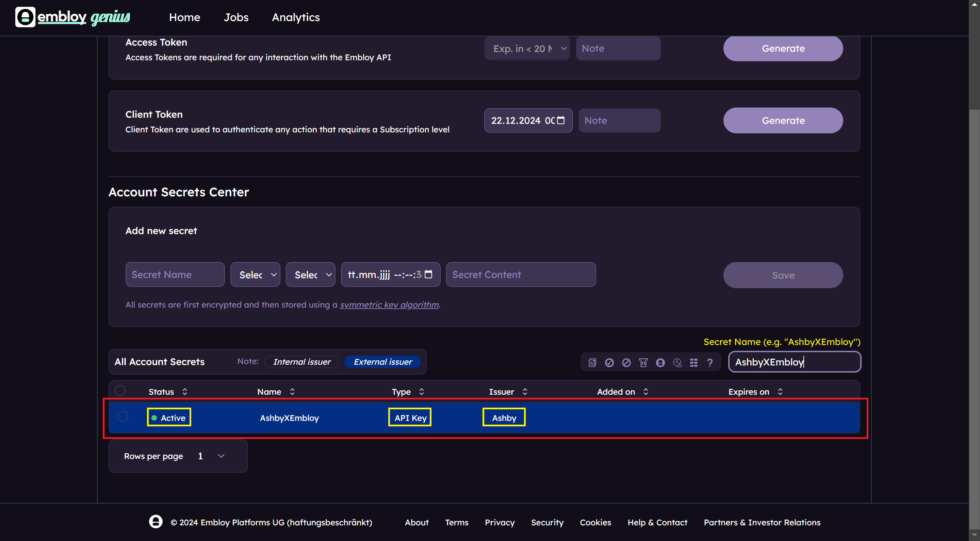Click the Active status in AshbyXEmbloy row
Image resolution: width=980 pixels, height=541 pixels.
tap(169, 417)
